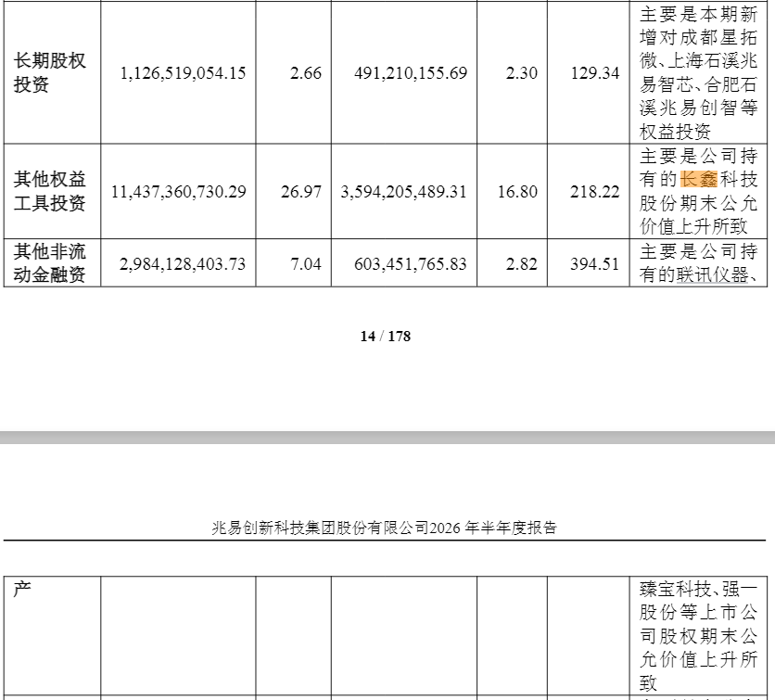The width and height of the screenshot is (775, 700).
Task: Click the 218.22 percentage change cell
Action: pos(594,192)
